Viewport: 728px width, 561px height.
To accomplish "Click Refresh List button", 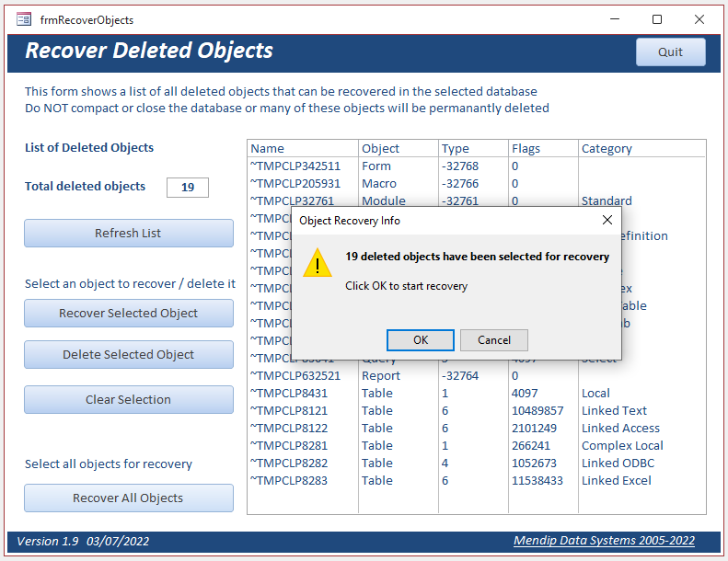I will click(x=129, y=233).
